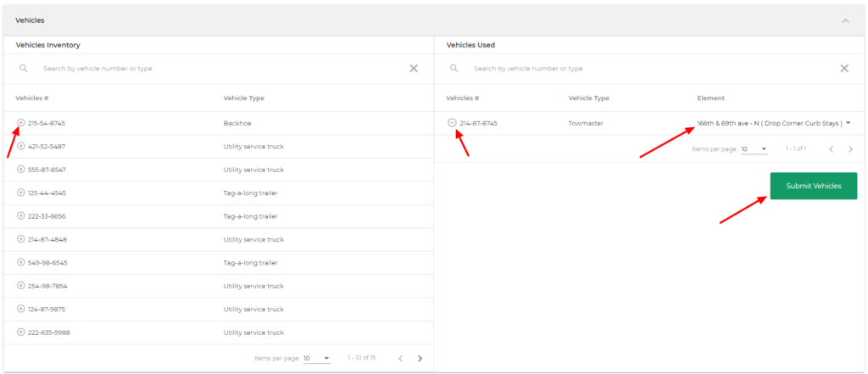The image size is (868, 374).
Task: Open the Element dropdown for Towmaster vehicle
Action: [848, 124]
